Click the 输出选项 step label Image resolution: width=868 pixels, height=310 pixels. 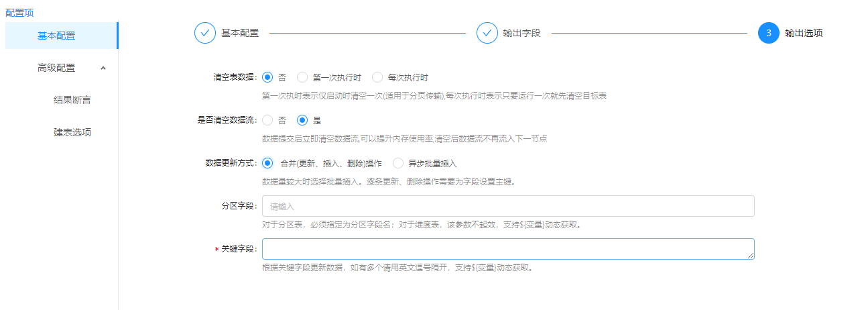coord(804,33)
